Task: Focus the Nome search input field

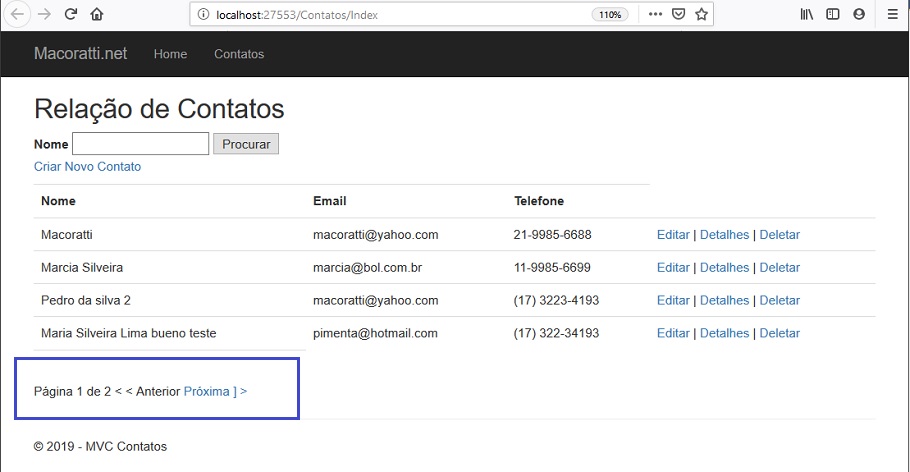Action: pyautogui.click(x=140, y=144)
